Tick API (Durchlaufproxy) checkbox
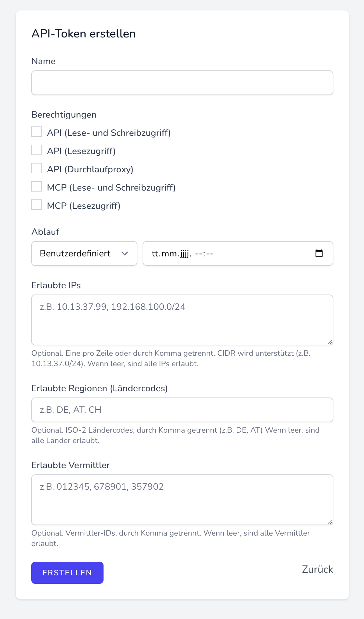Screen dimensions: 364x619 tap(36, 168)
